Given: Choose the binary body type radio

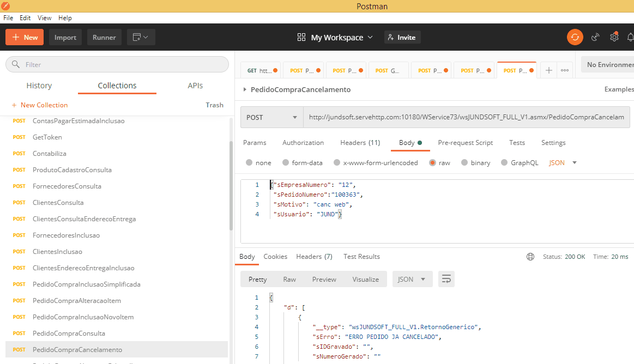Looking at the screenshot, I should coord(464,162).
